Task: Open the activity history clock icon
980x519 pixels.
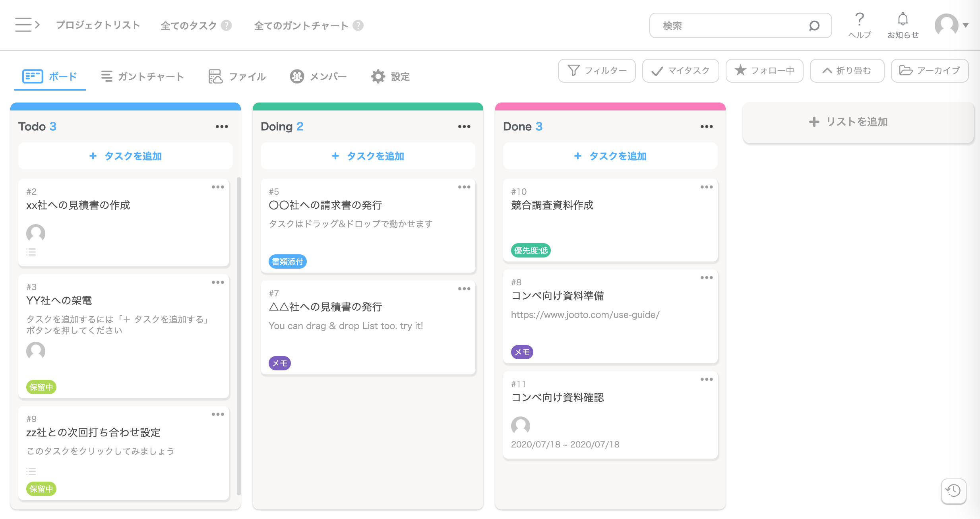Action: pyautogui.click(x=953, y=491)
